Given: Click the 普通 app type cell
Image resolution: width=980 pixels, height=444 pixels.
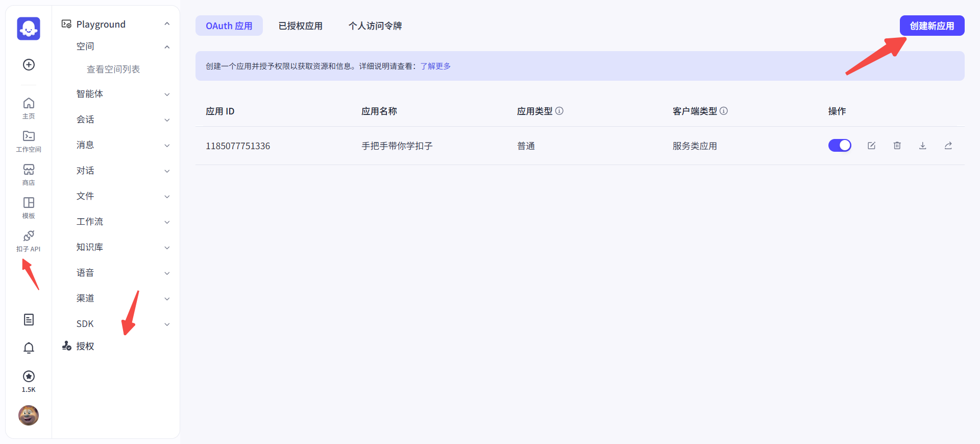Looking at the screenshot, I should pyautogui.click(x=526, y=146).
